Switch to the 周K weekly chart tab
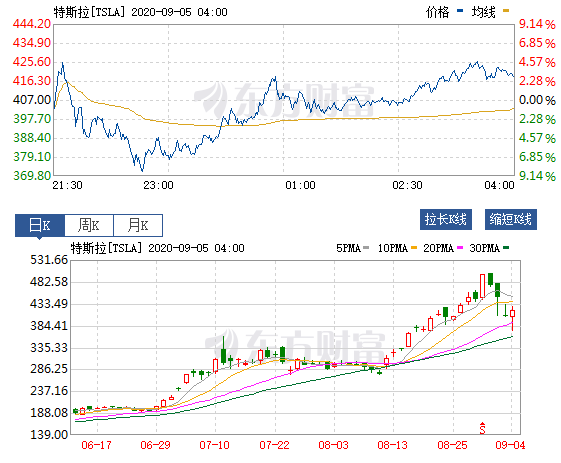This screenshot has width=561, height=463. click(89, 225)
